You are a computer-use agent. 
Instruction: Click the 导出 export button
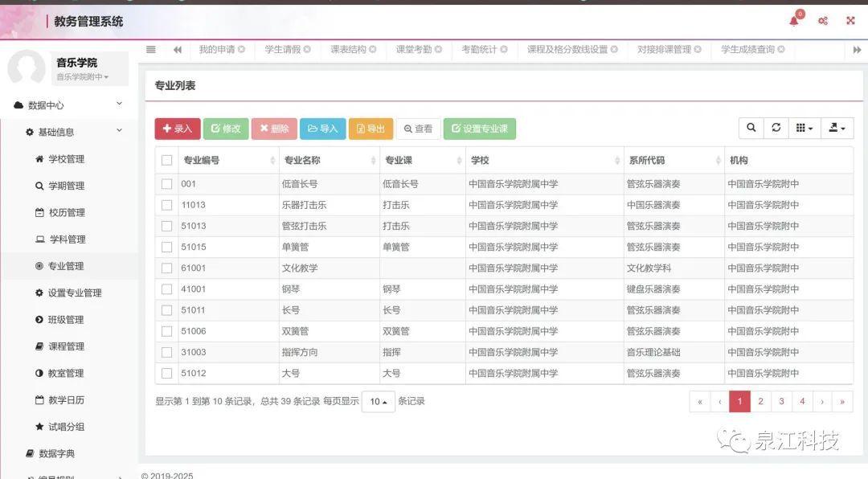pyautogui.click(x=371, y=128)
